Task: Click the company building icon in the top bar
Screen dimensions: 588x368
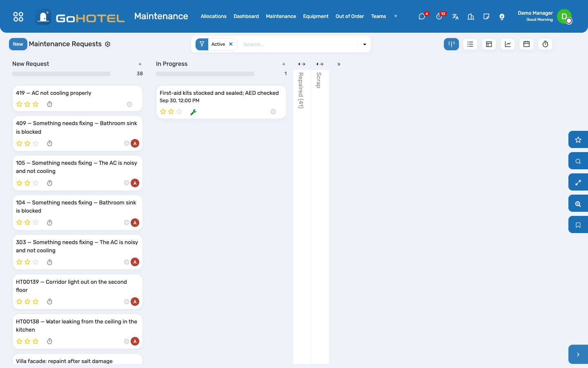Action: (x=471, y=17)
